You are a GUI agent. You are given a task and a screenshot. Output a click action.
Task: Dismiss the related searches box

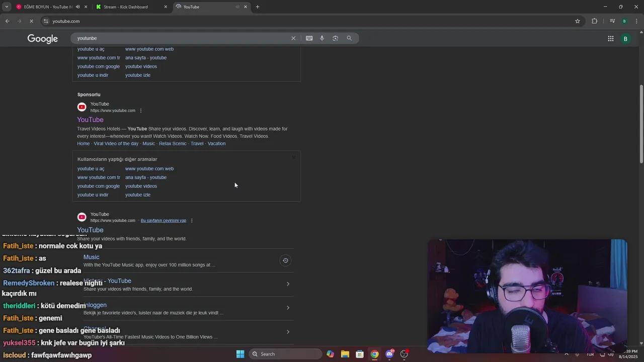pyautogui.click(x=294, y=157)
